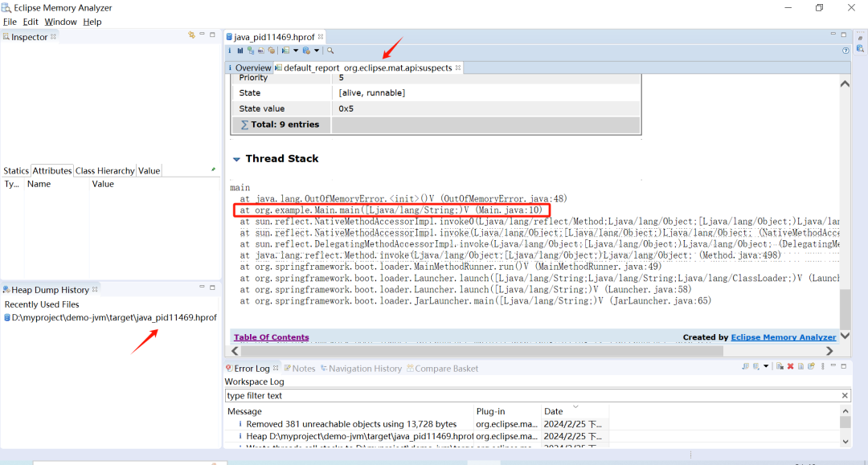The width and height of the screenshot is (868, 465).
Task: Maximize the Heap Dump History panel
Action: pyautogui.click(x=212, y=287)
